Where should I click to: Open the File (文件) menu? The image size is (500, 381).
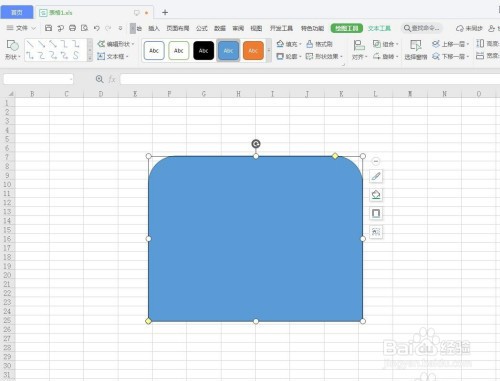coord(21,28)
